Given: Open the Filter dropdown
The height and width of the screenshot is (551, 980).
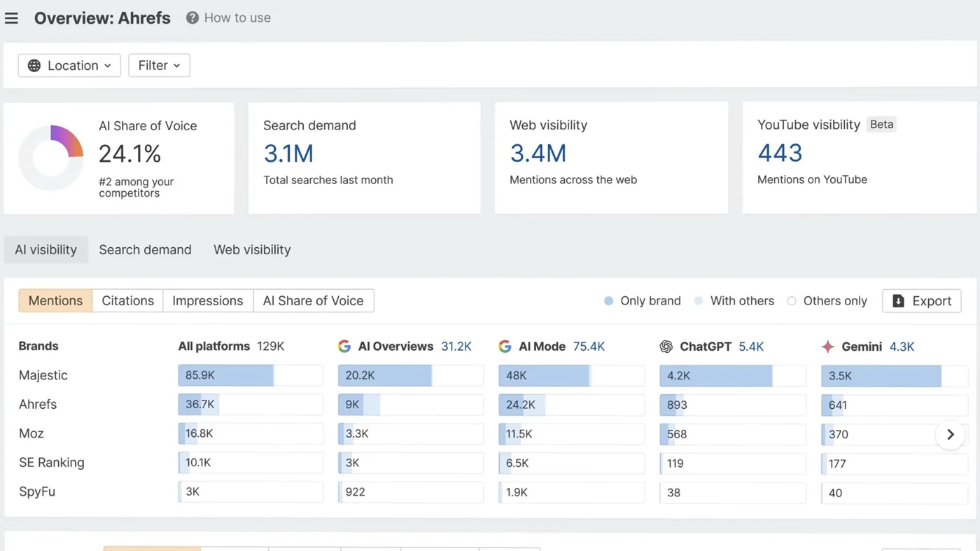Looking at the screenshot, I should pyautogui.click(x=159, y=66).
